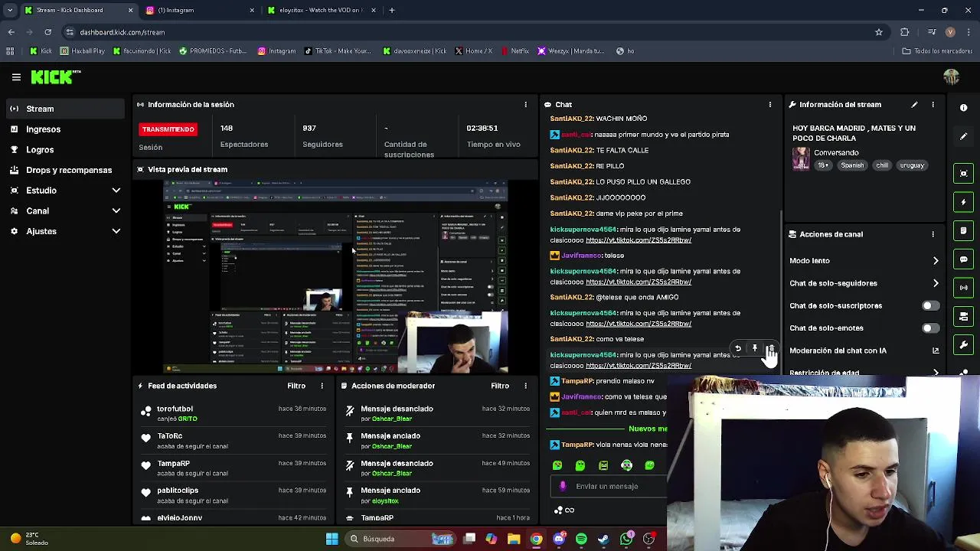Viewport: 980px width, 551px height.
Task: Open the Chat panel three-dot menu
Action: (770, 104)
